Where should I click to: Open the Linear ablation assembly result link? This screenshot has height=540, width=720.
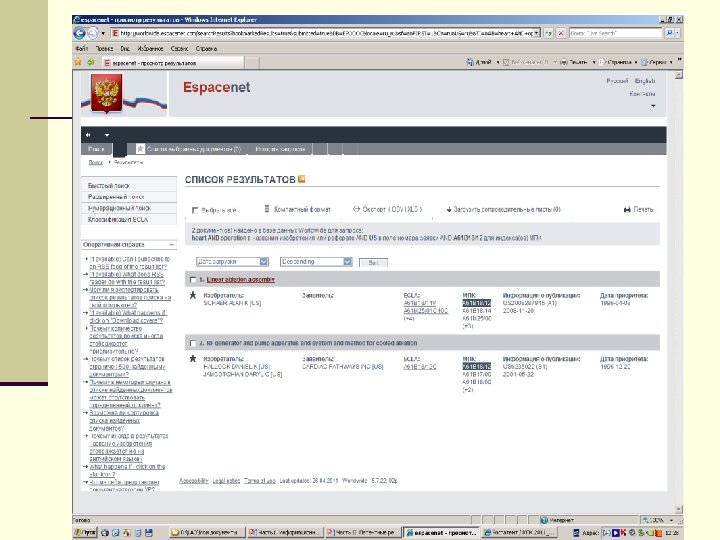(241, 280)
